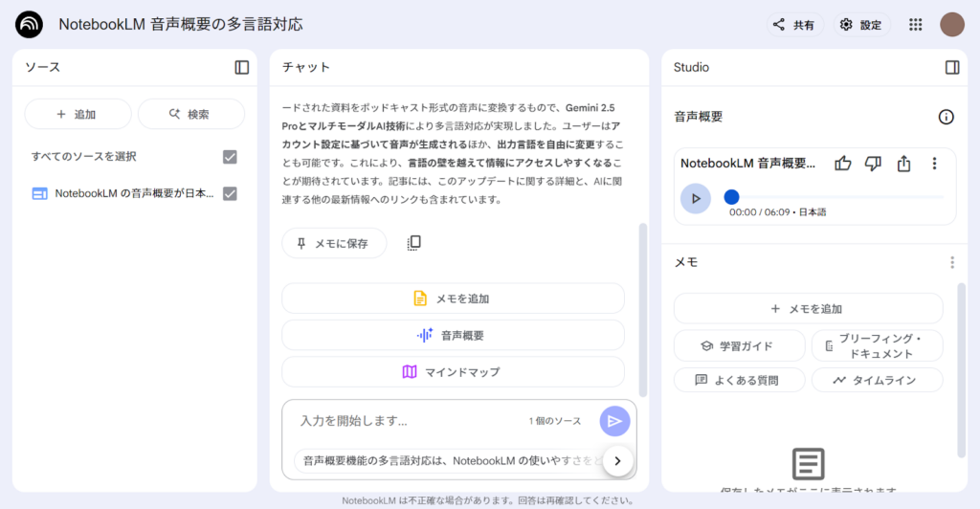Viewport: 980px width, 509px height.
Task: Open the source NotebookLM の音声概要が日本
Action: 134,193
